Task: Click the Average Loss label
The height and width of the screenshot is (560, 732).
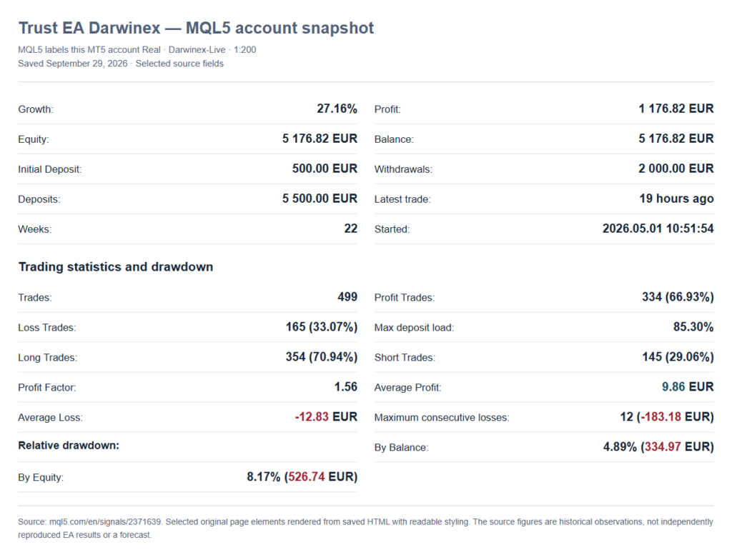Action: [51, 416]
